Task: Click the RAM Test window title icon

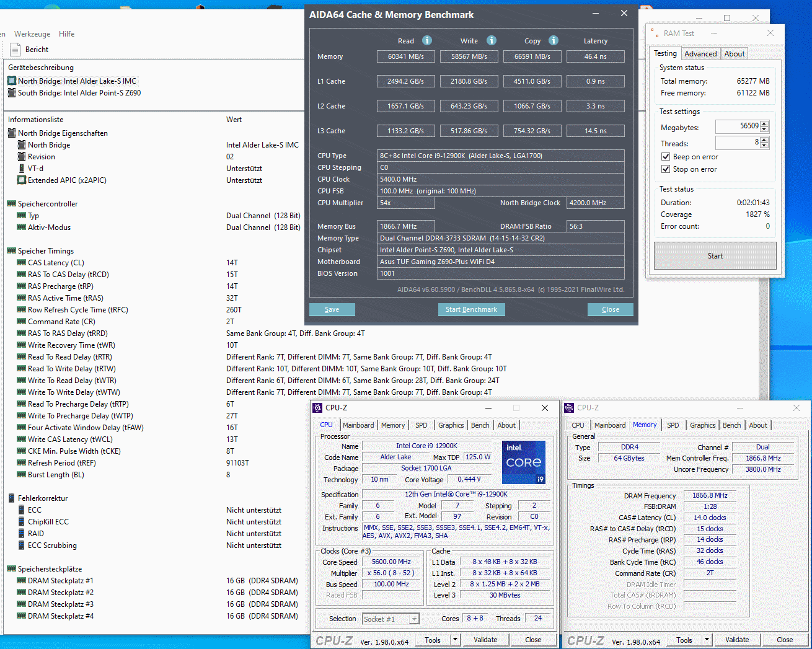Action: click(655, 33)
